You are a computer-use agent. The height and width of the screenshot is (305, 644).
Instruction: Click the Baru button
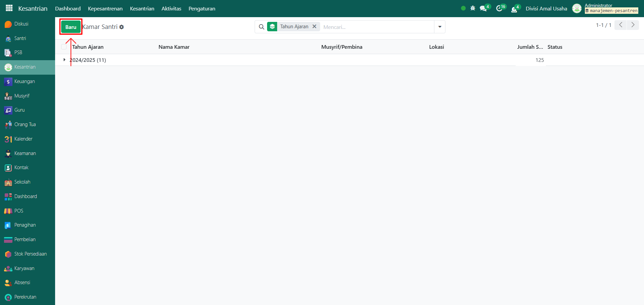tap(71, 27)
